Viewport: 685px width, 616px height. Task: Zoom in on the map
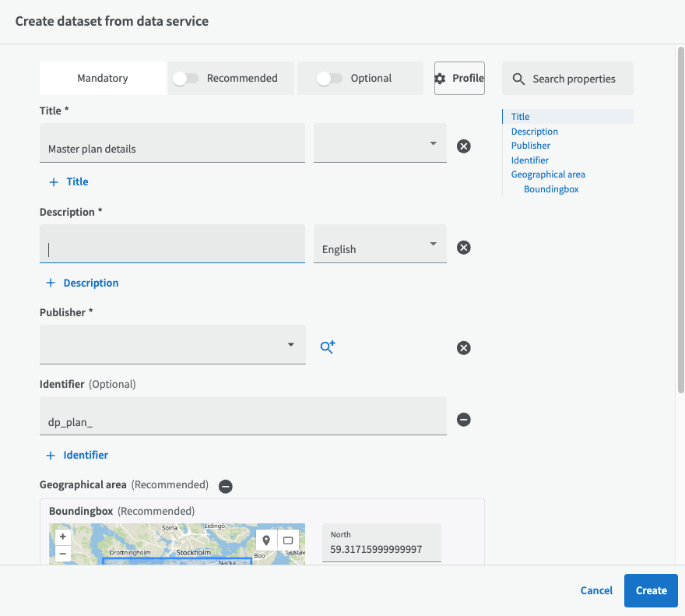tap(63, 537)
